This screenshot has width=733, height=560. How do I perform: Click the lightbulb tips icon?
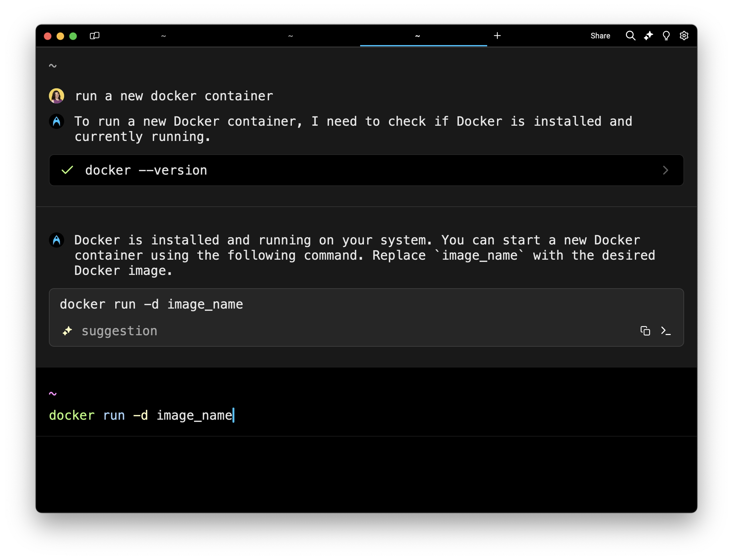coord(666,36)
